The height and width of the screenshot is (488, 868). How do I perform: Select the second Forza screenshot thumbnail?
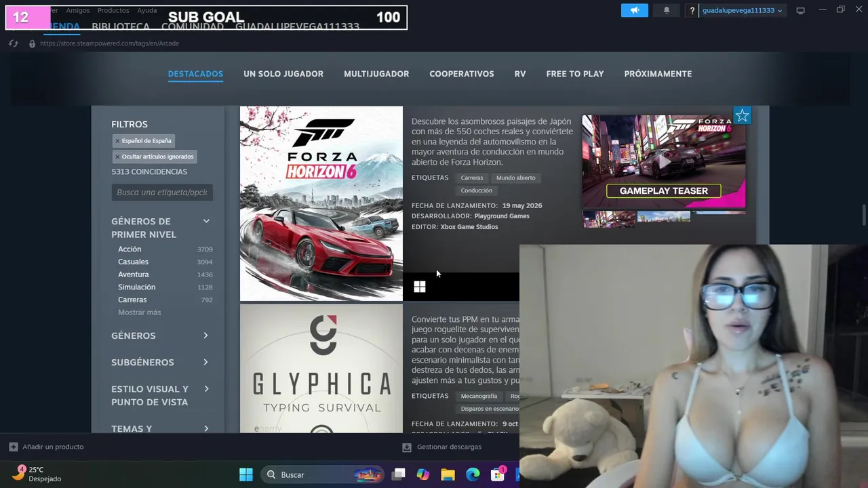tap(664, 218)
